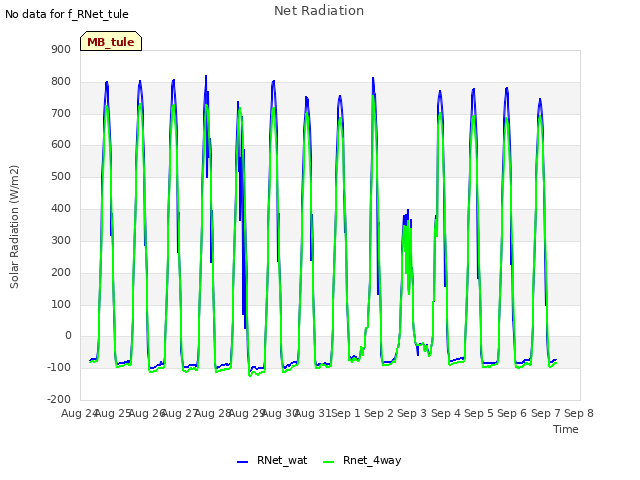Click the Rnet_4way legend entry

click(x=362, y=460)
